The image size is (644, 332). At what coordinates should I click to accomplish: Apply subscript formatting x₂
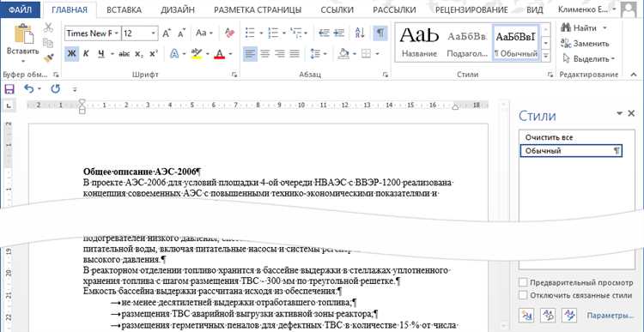[x=139, y=54]
